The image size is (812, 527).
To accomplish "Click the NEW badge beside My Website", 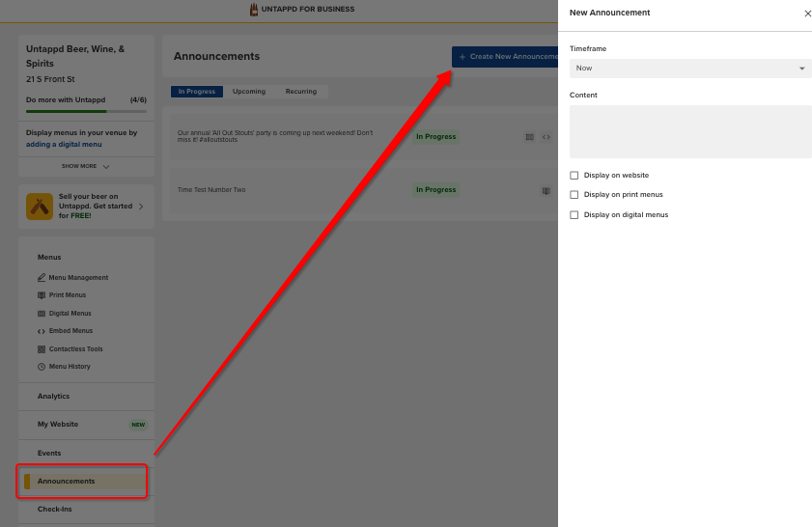I will pyautogui.click(x=138, y=425).
